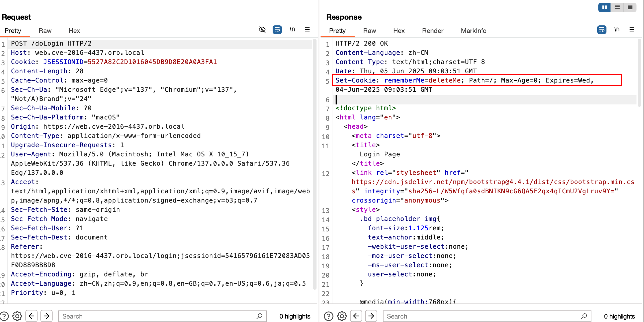Select combined single-pane layout icon
Viewport: 644px width, 322px height.
click(x=630, y=8)
